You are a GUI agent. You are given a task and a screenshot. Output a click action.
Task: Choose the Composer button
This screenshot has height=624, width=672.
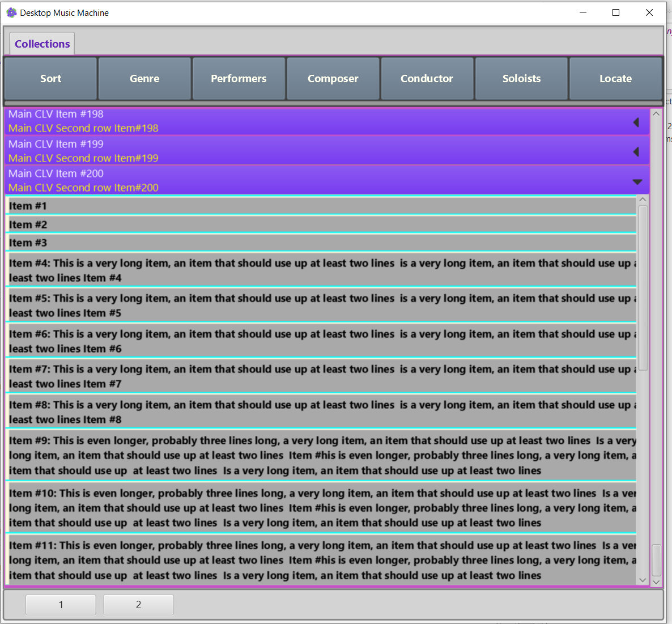(x=333, y=78)
